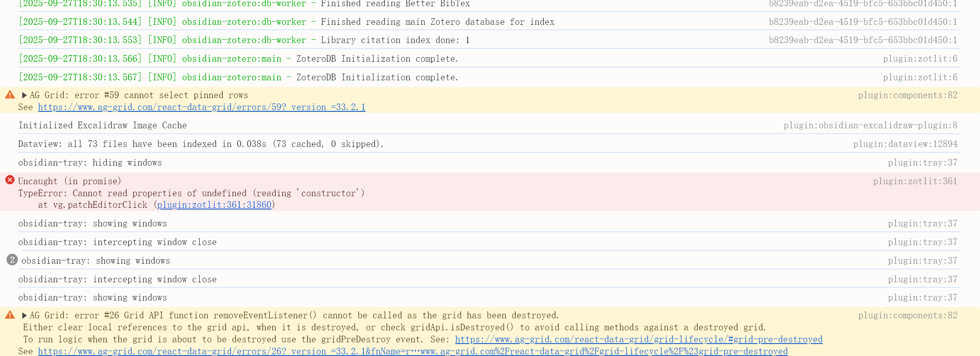
Task: Select the Initialized Excalidraw Image Cache message
Action: 103,125
